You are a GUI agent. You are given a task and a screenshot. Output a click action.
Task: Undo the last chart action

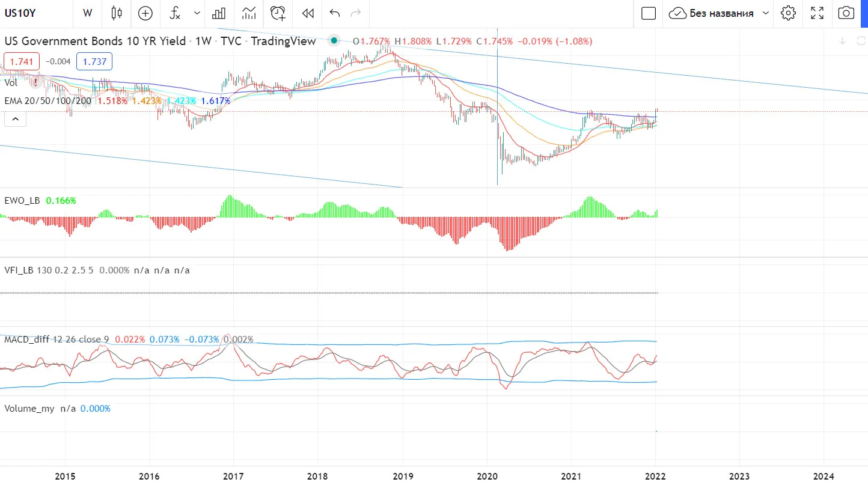coord(335,13)
